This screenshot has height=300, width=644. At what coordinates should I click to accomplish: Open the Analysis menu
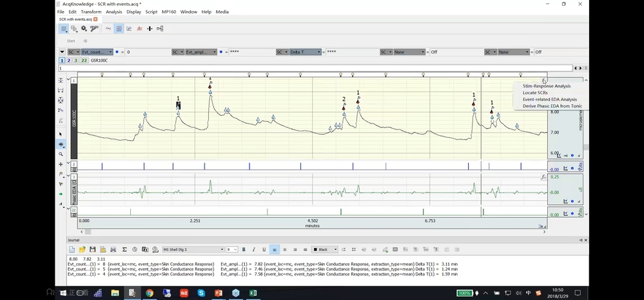point(113,12)
